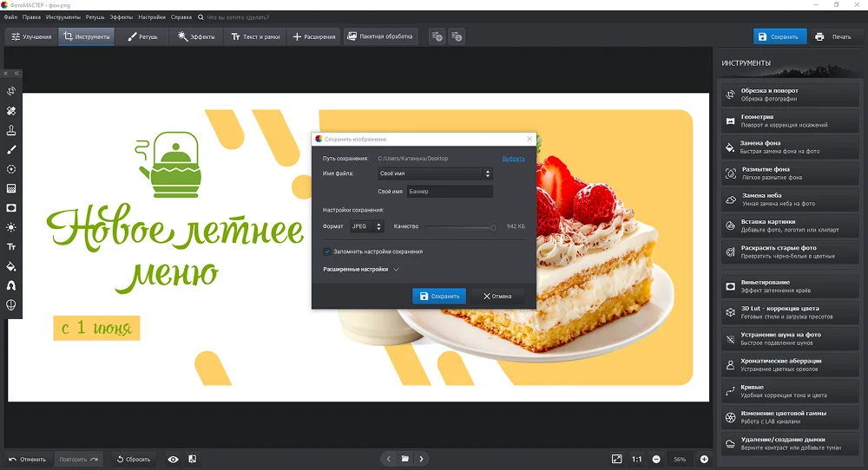Open the 'Эффекты' menu in menu bar

(x=121, y=16)
